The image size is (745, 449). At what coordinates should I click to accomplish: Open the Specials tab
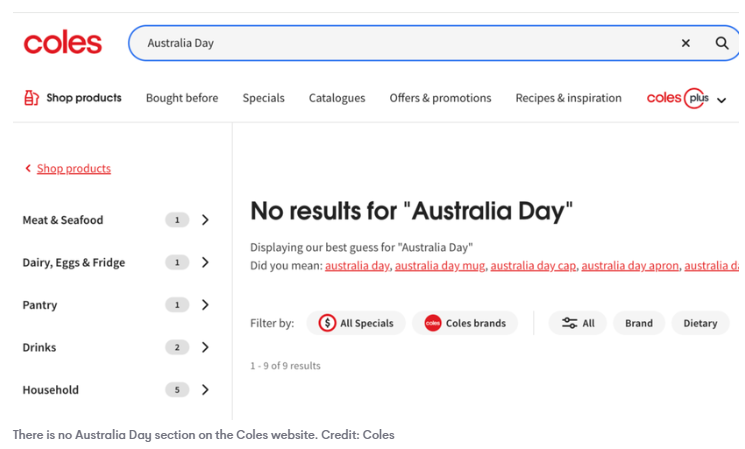[263, 98]
